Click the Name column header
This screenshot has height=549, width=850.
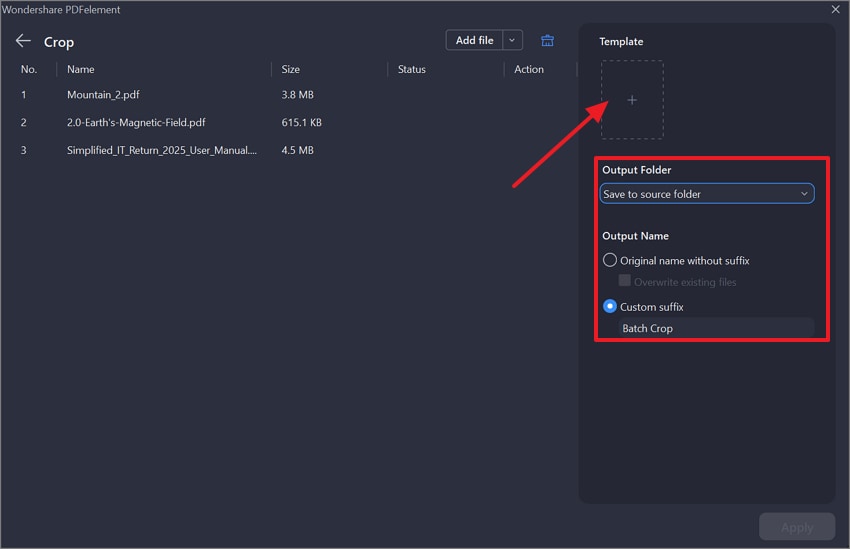(x=81, y=69)
